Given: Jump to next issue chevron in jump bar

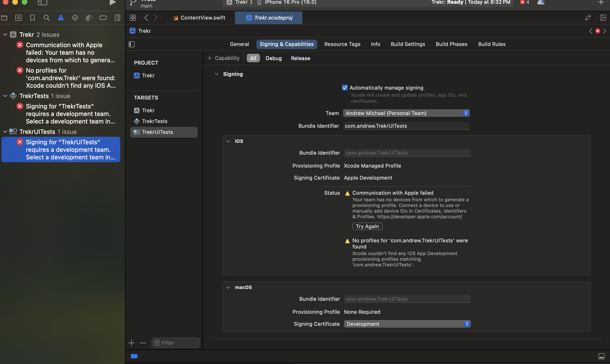Looking at the screenshot, I should (605, 31).
